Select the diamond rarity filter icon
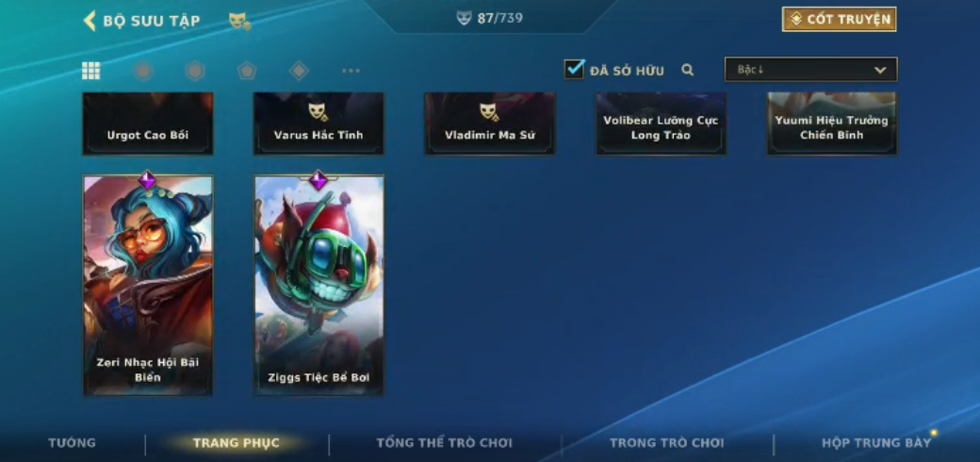Screen dimensions: 980x462 pos(299,71)
